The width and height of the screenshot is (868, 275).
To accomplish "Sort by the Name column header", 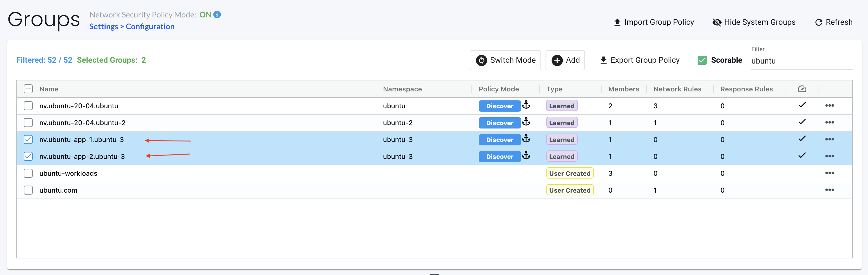I will [x=49, y=89].
